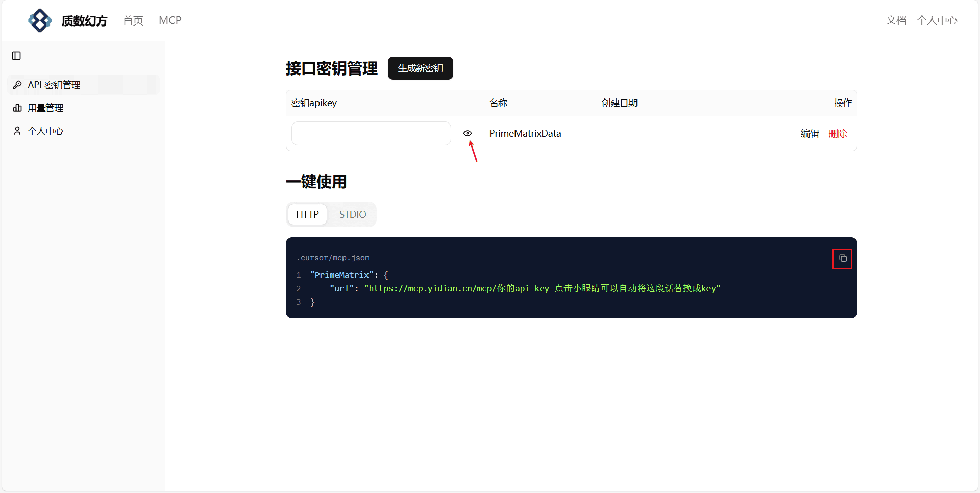Viewport: 980px width, 493px height.
Task: Click 编辑 for PrimeMatrixData key
Action: click(x=810, y=133)
